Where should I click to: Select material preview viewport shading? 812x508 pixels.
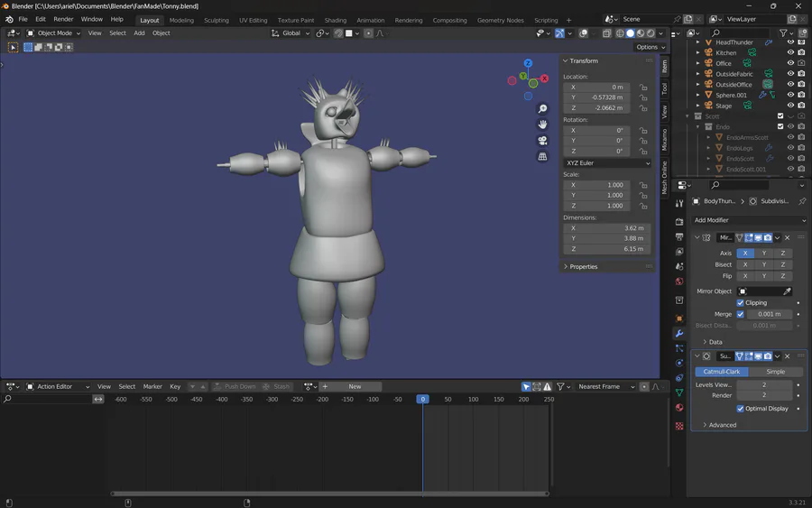tap(641, 33)
